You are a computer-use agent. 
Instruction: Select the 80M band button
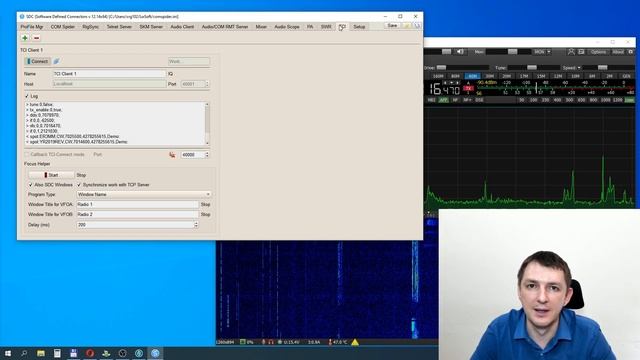pos(456,76)
